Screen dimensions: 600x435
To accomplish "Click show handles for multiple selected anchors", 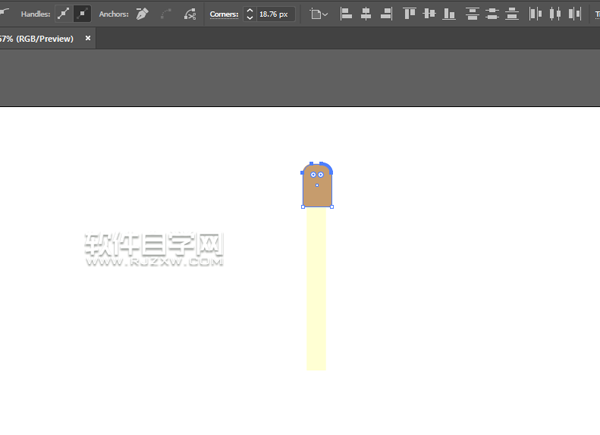I will coord(64,15).
